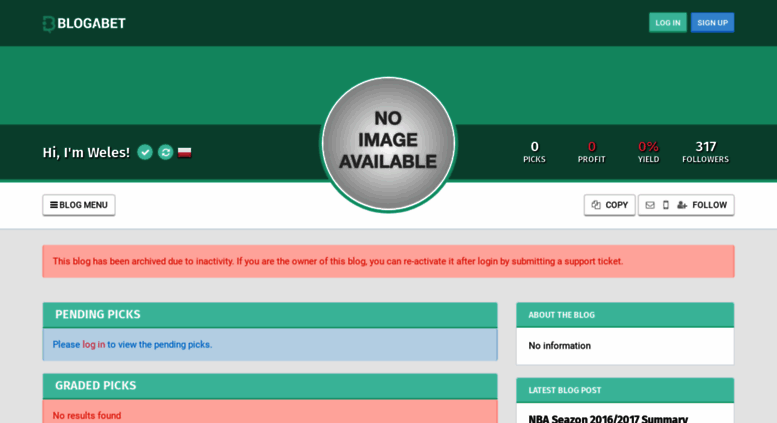777x423 pixels.
Task: Click the Poland flag icon
Action: [184, 152]
